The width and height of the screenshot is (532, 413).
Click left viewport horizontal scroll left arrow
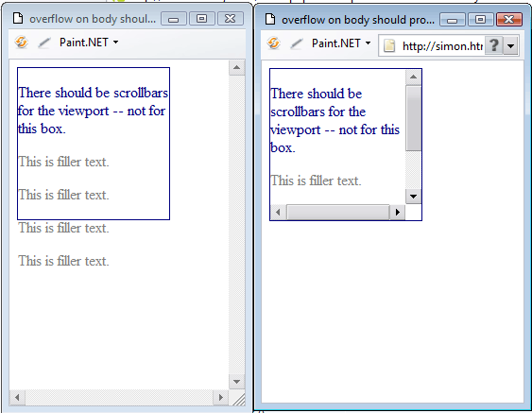pos(17,397)
